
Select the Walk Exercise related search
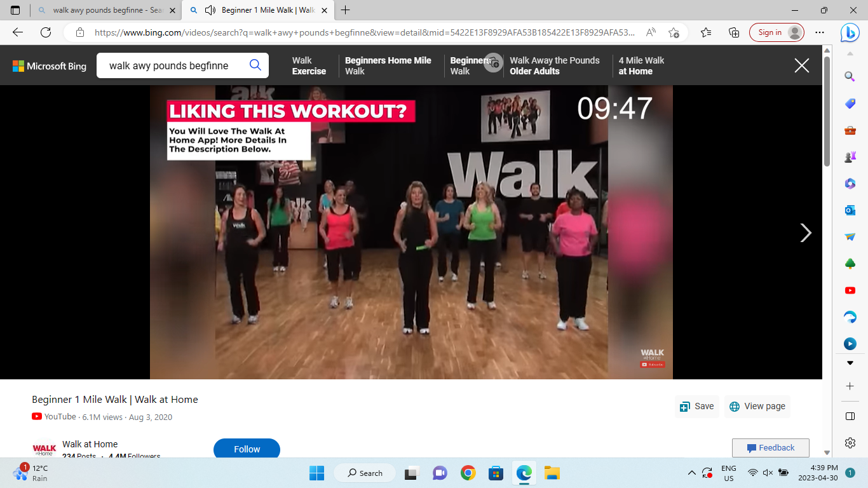[309, 65]
